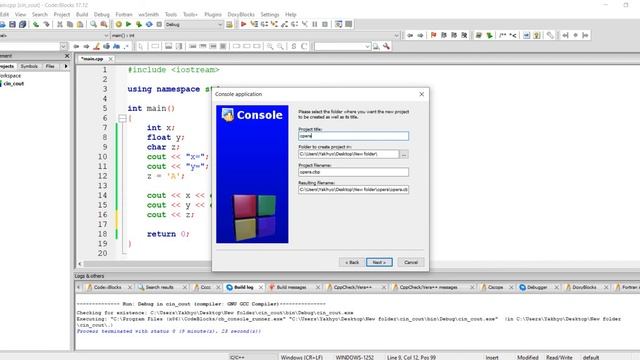Click the Save file icon in toolbar
This screenshot has width=640, height=360.
[12, 24]
